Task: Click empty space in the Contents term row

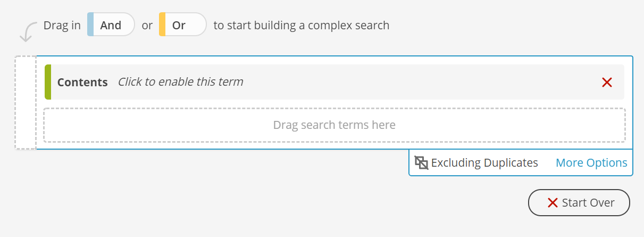Action: click(420, 82)
